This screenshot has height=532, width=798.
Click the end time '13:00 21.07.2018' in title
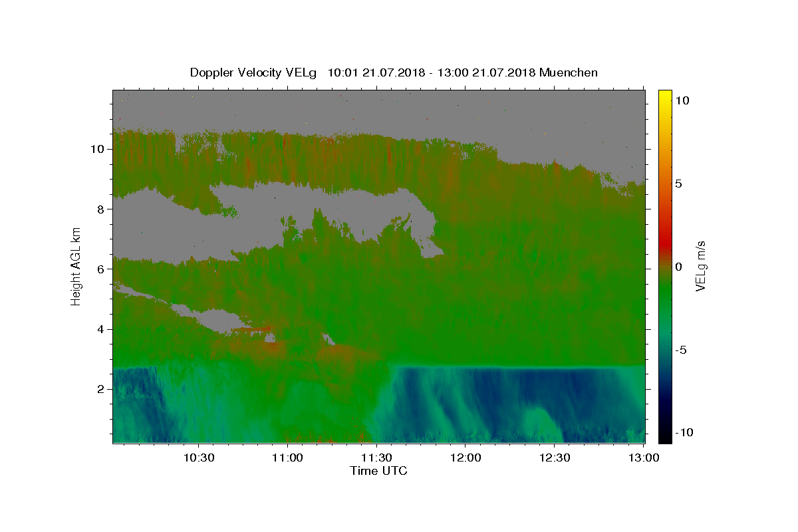coord(485,72)
